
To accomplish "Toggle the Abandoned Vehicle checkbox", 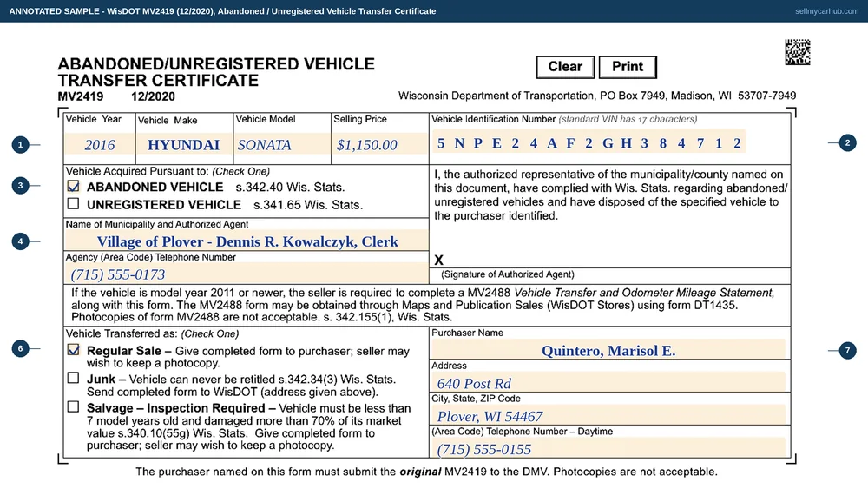I will [73, 187].
